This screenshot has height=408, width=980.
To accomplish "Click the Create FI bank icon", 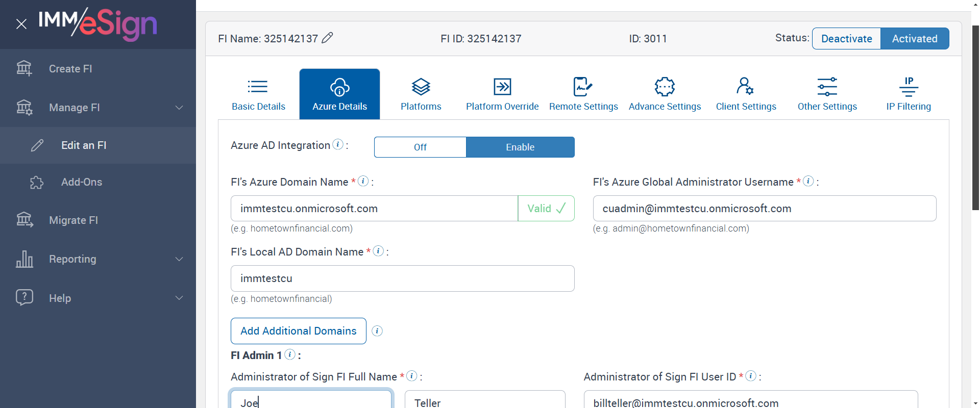I will (x=24, y=68).
